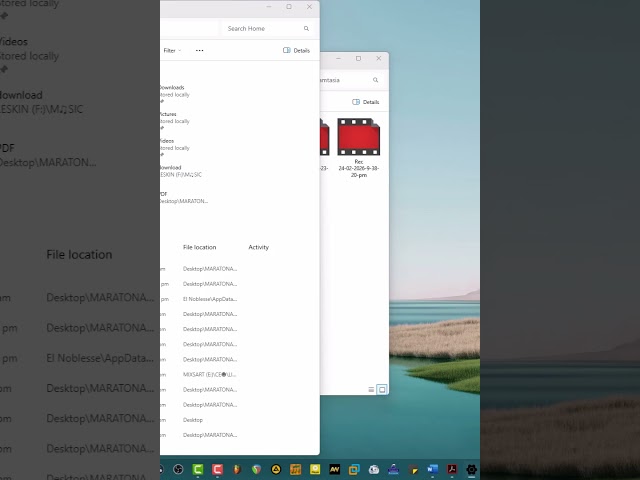Image resolution: width=640 pixels, height=480 pixels.
Task: Open the pinned Videos folder in Home
Action: click(173, 148)
